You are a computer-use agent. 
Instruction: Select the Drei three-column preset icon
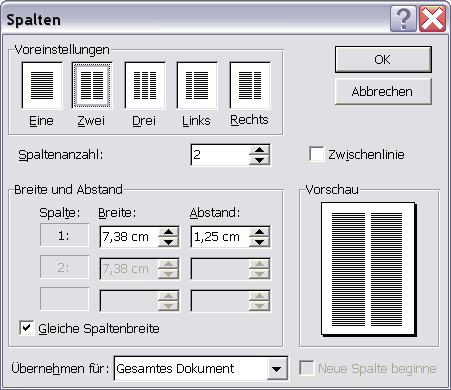145,85
